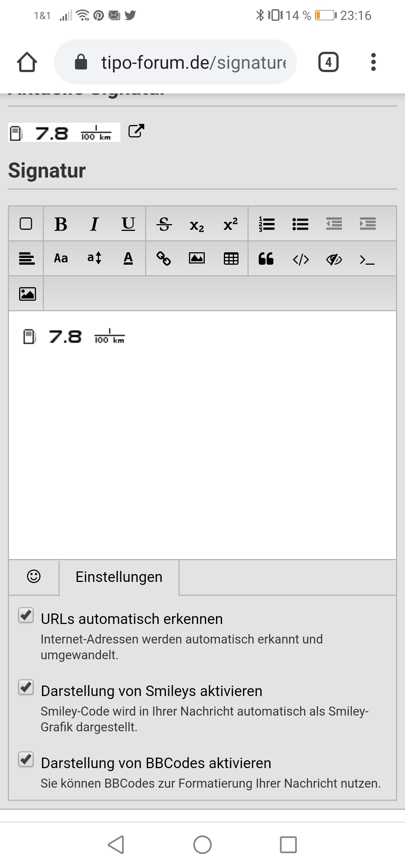Open the smileys tab
405x868 pixels.
pos(34,576)
